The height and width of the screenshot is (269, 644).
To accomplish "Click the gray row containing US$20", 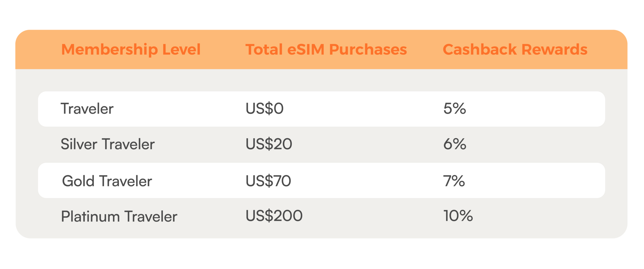I will [x=354, y=144].
